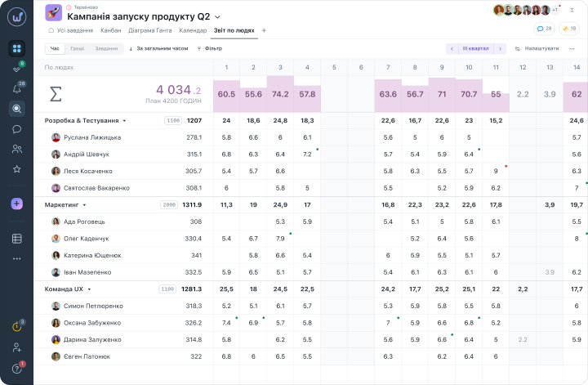Open favorites star icon in sidebar
This screenshot has height=385, width=588.
click(17, 169)
